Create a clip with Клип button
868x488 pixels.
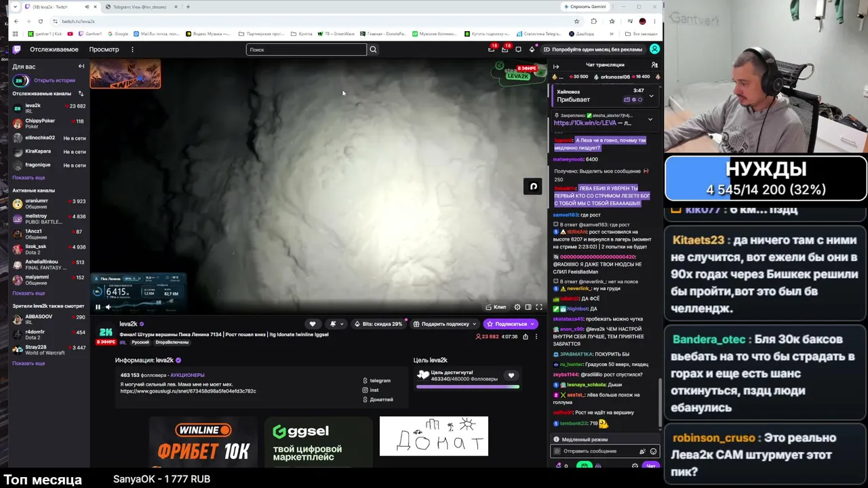tap(497, 307)
